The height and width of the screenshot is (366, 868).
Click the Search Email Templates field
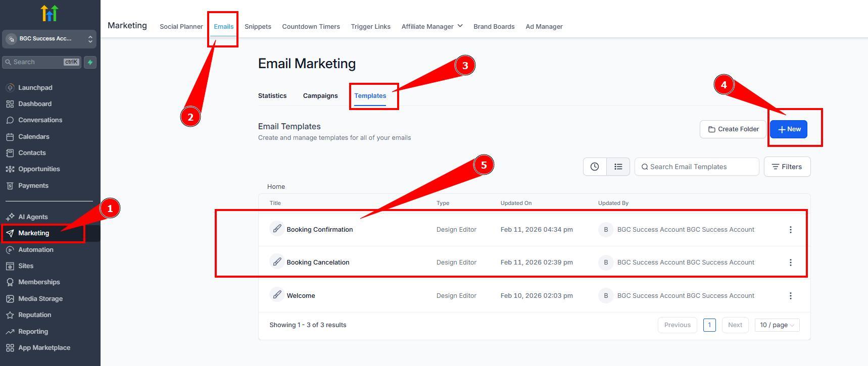(x=700, y=167)
